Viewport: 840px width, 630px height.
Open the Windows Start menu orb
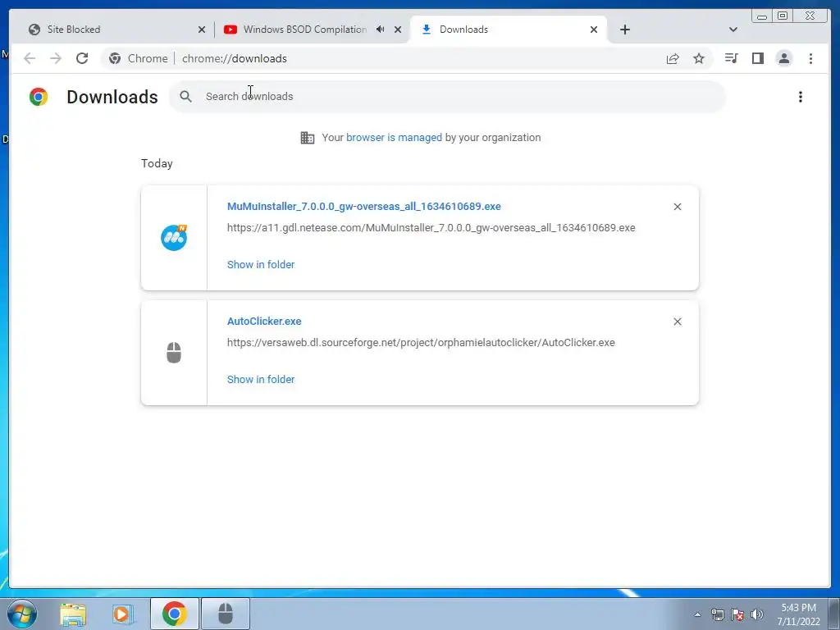(x=22, y=614)
